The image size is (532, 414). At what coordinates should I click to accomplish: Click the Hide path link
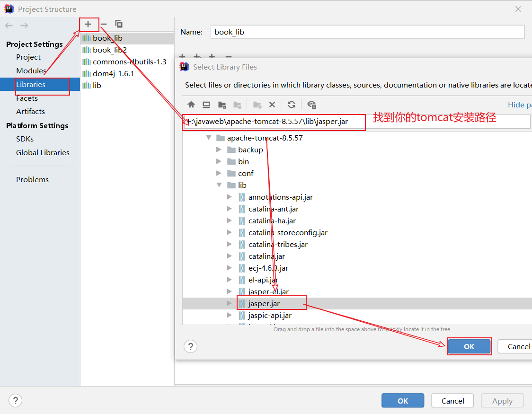pos(520,105)
